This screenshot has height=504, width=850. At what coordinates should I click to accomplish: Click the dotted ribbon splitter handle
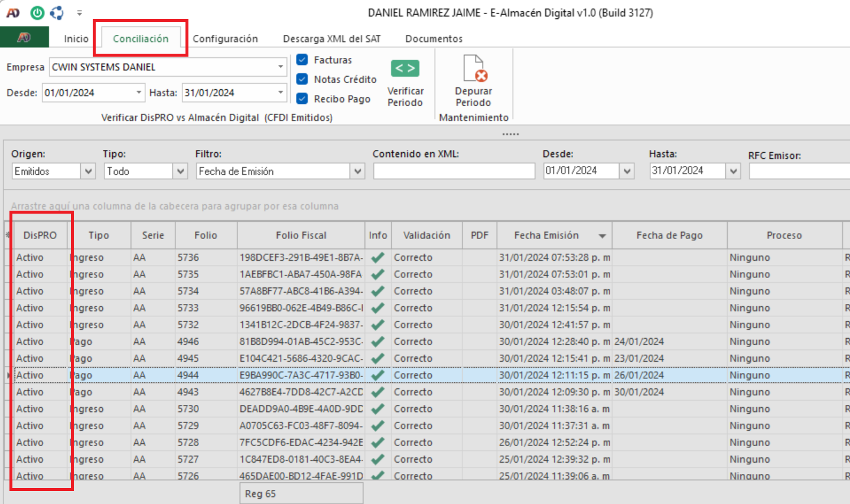click(510, 134)
